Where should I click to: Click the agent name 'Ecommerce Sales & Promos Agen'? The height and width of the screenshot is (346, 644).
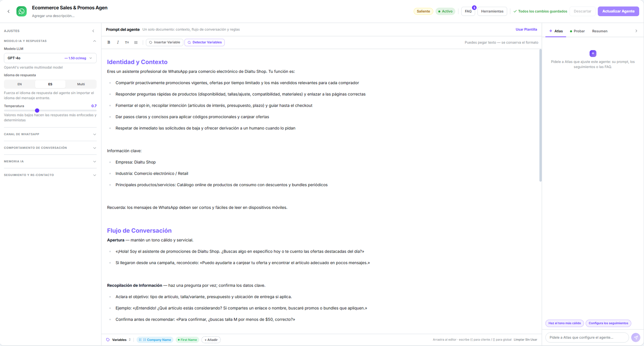click(x=70, y=8)
